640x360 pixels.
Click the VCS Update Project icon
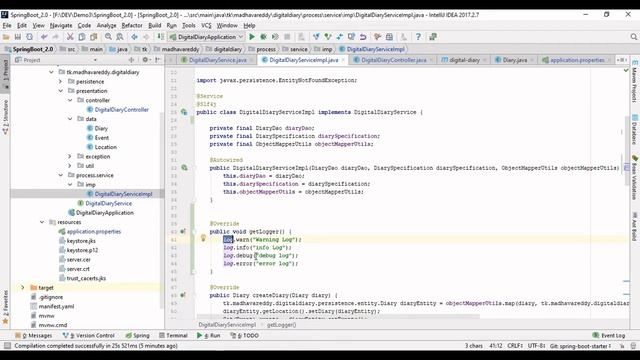tap(316, 37)
